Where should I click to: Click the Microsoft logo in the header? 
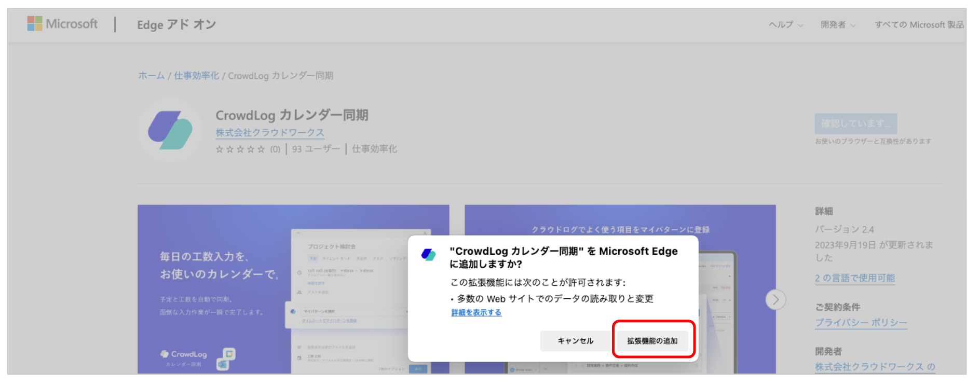[62, 24]
